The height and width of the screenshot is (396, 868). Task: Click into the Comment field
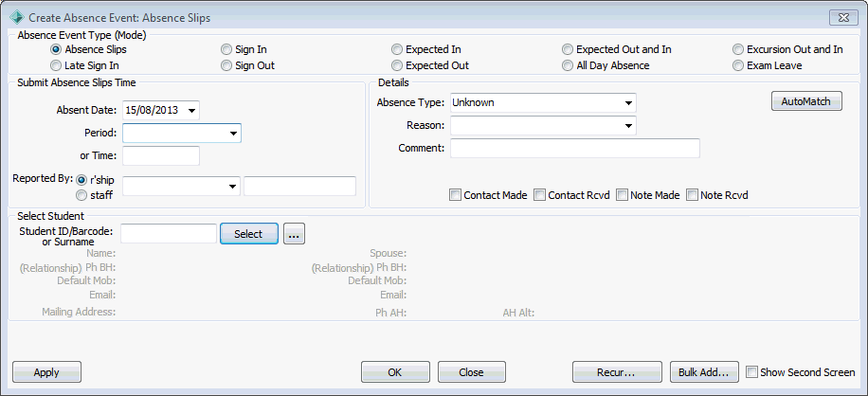point(575,148)
